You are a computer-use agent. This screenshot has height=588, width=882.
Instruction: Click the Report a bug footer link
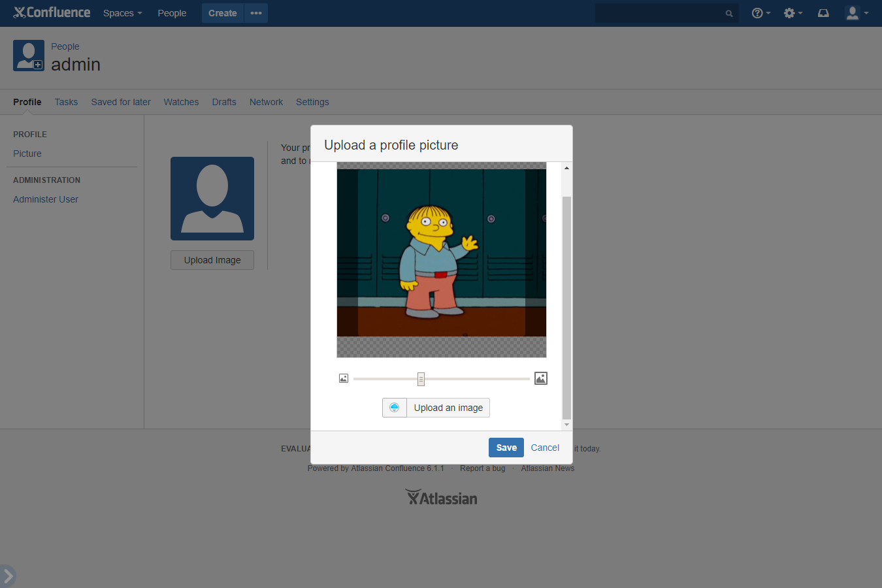coord(482,468)
